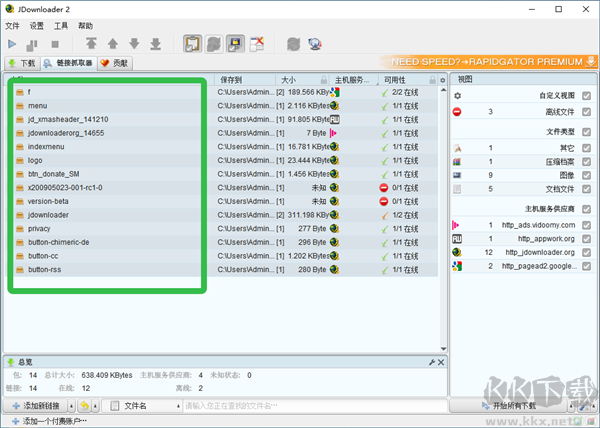
Task: Click the gear icon beside 自定义视图
Action: pyautogui.click(x=457, y=96)
